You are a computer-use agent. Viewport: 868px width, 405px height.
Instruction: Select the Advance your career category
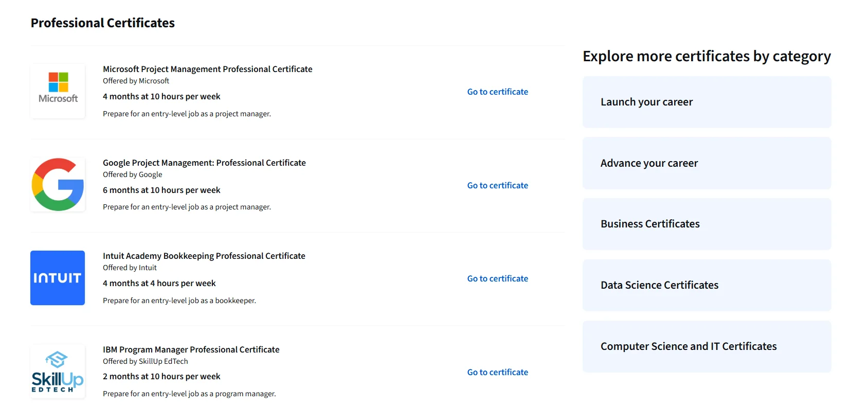coord(707,163)
